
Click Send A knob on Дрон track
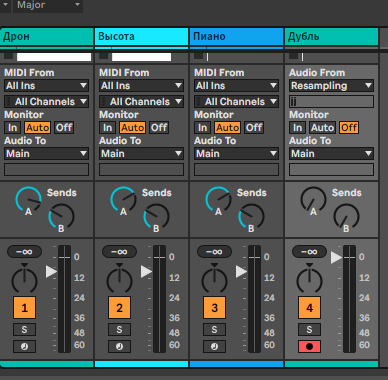pos(28,199)
